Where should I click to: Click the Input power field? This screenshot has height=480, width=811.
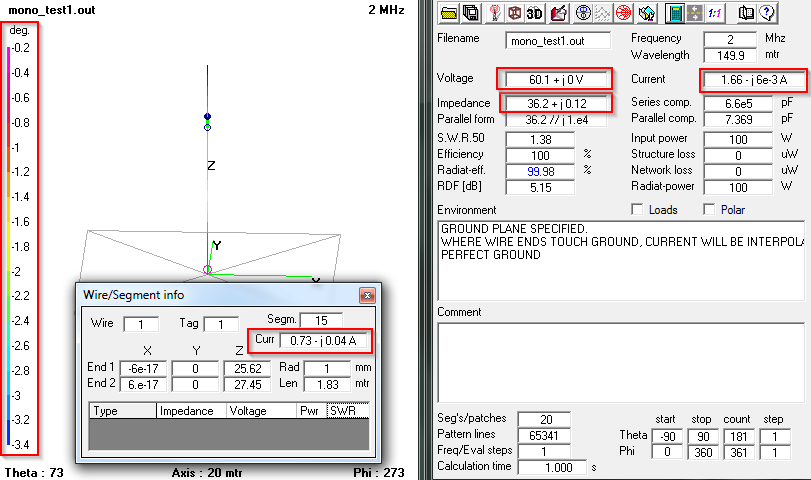pyautogui.click(x=738, y=139)
